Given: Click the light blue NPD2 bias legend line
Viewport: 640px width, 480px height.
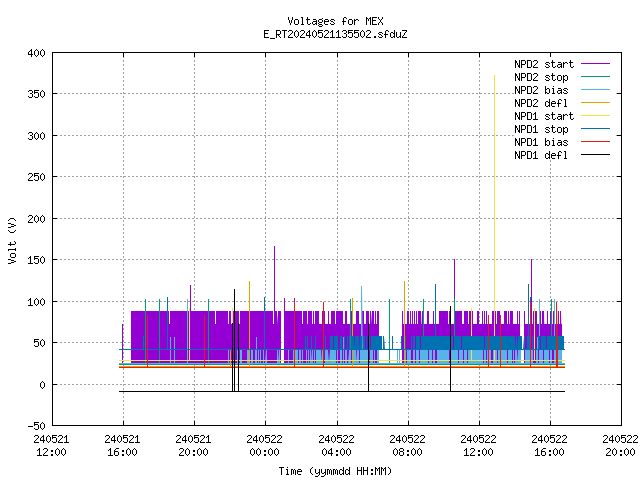Looking at the screenshot, I should 596,90.
